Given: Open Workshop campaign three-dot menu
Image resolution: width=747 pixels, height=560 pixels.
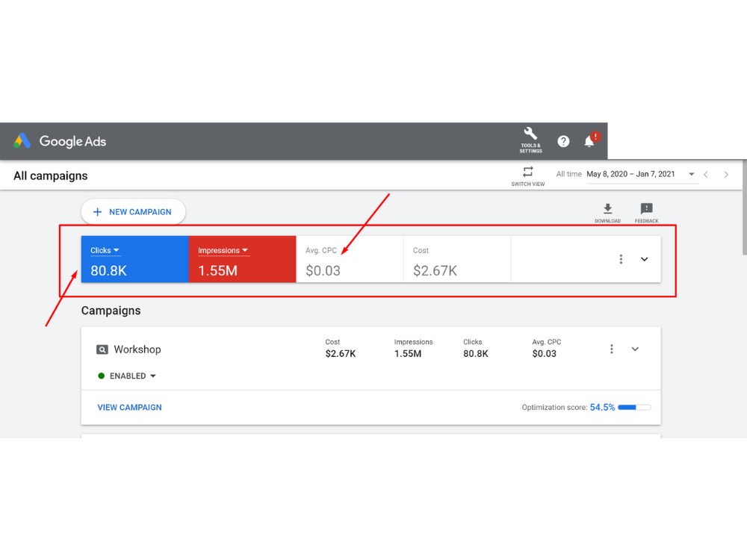Looking at the screenshot, I should [612, 349].
